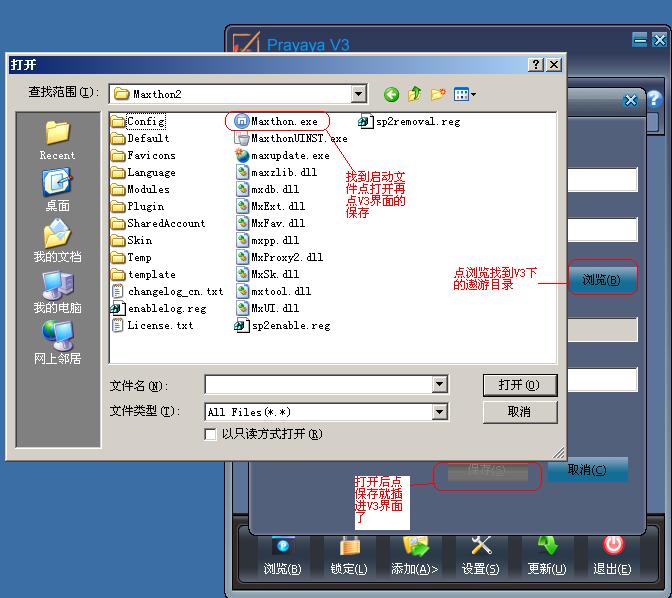Screen dimensions: 672x598
Task: Click the 文件名 input field
Action: pyautogui.click(x=319, y=385)
